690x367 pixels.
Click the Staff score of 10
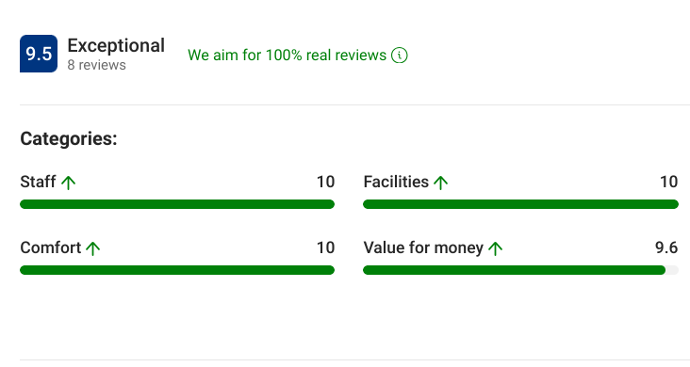(x=326, y=182)
